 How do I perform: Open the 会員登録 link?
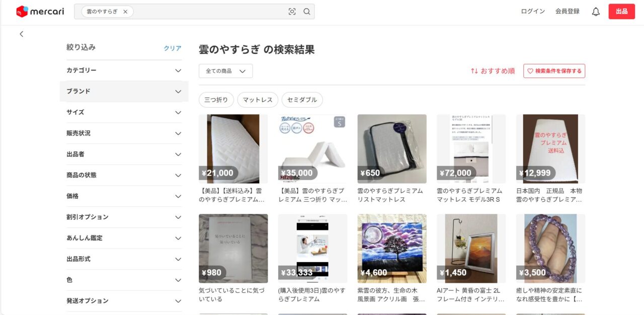567,11
